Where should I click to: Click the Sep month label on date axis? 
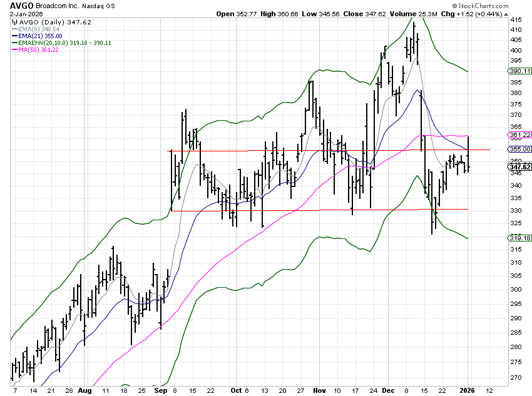click(x=161, y=390)
